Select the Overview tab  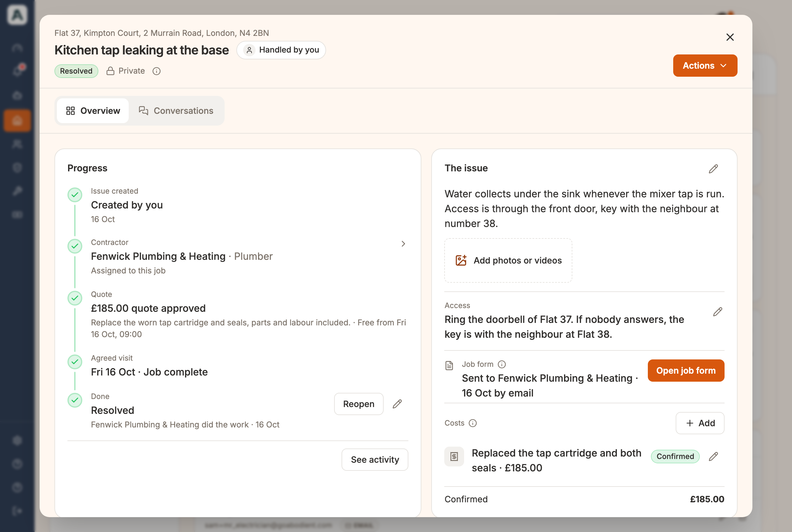click(x=93, y=111)
